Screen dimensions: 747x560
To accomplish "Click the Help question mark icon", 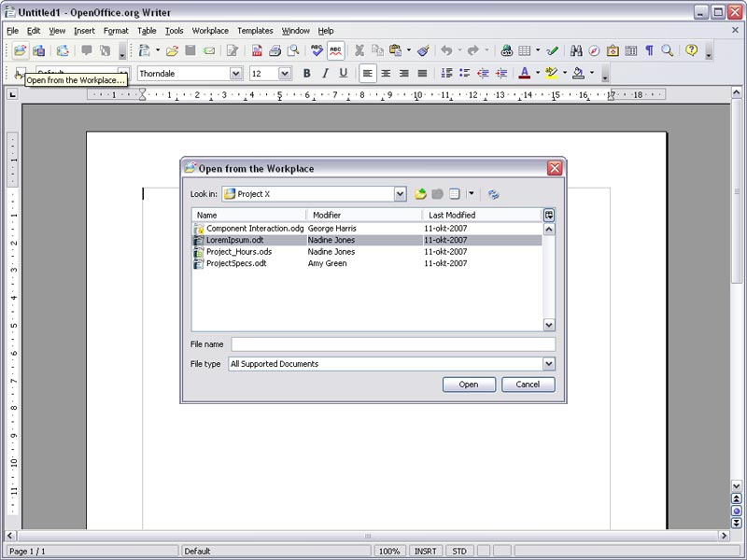I will click(691, 50).
